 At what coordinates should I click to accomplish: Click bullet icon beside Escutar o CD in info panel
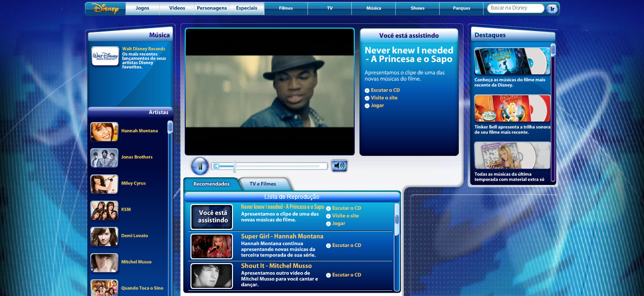pos(367,91)
